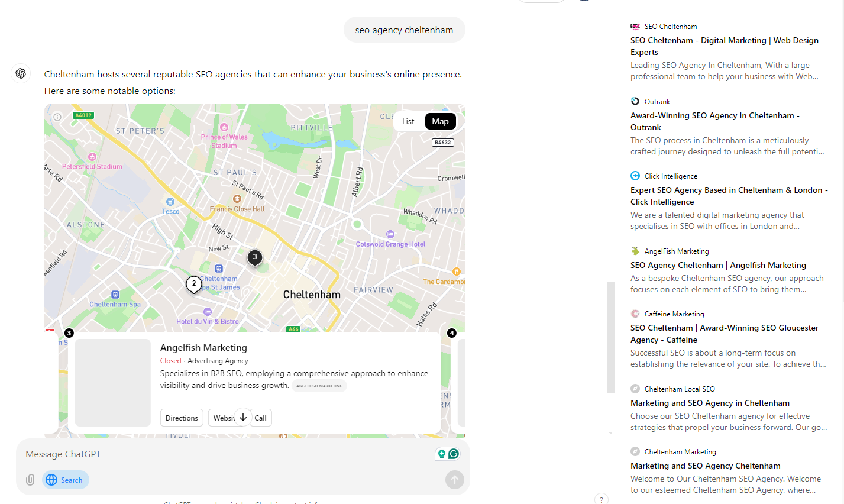Click the SEO Cheltenham favicon

coord(635,26)
